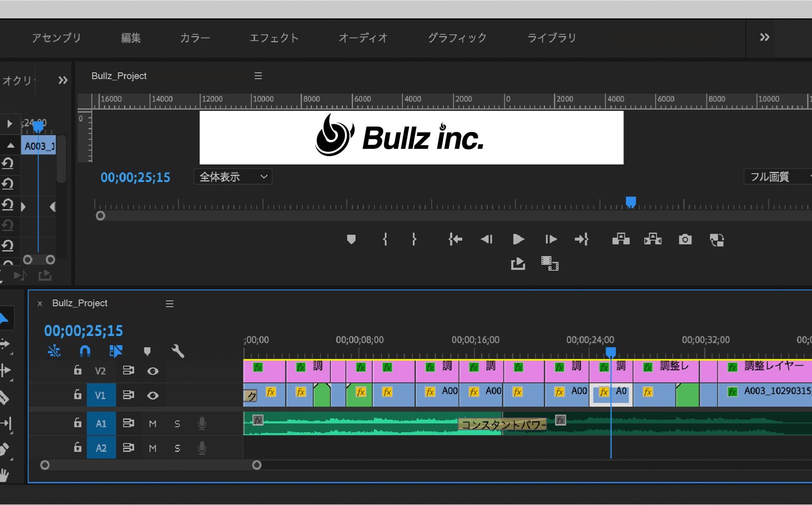Image resolution: width=812 pixels, height=505 pixels.
Task: Open the Bullz_Project timeline panel menu
Action: [170, 304]
